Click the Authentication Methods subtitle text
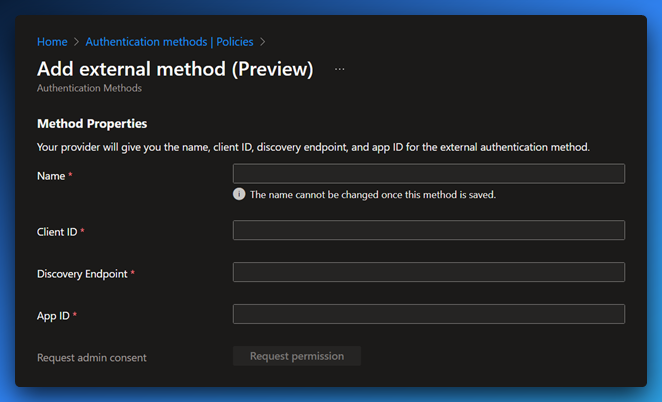The width and height of the screenshot is (662, 402). (89, 88)
